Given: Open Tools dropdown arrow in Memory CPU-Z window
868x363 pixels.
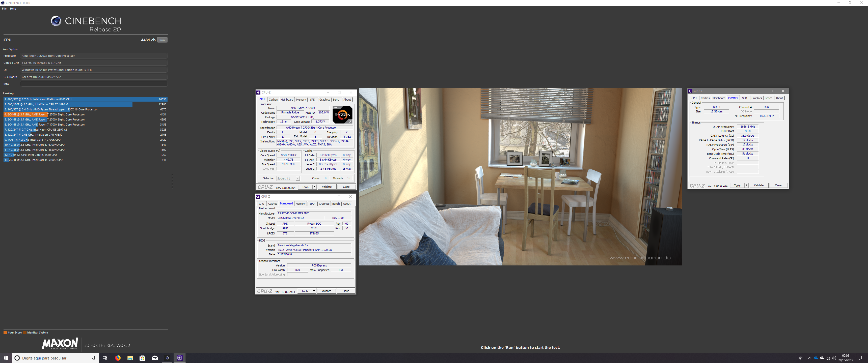Looking at the screenshot, I should (746, 186).
